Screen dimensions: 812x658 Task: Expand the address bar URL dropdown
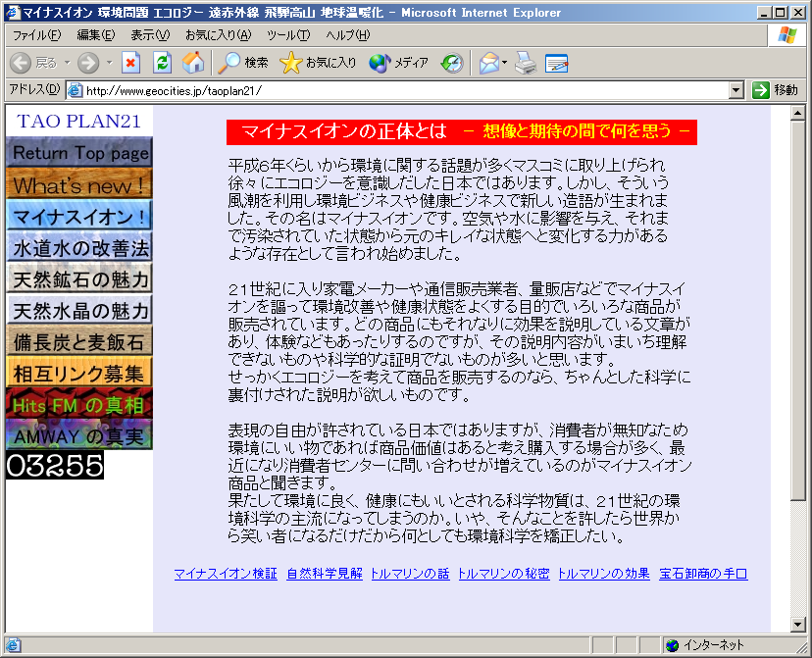pyautogui.click(x=736, y=90)
